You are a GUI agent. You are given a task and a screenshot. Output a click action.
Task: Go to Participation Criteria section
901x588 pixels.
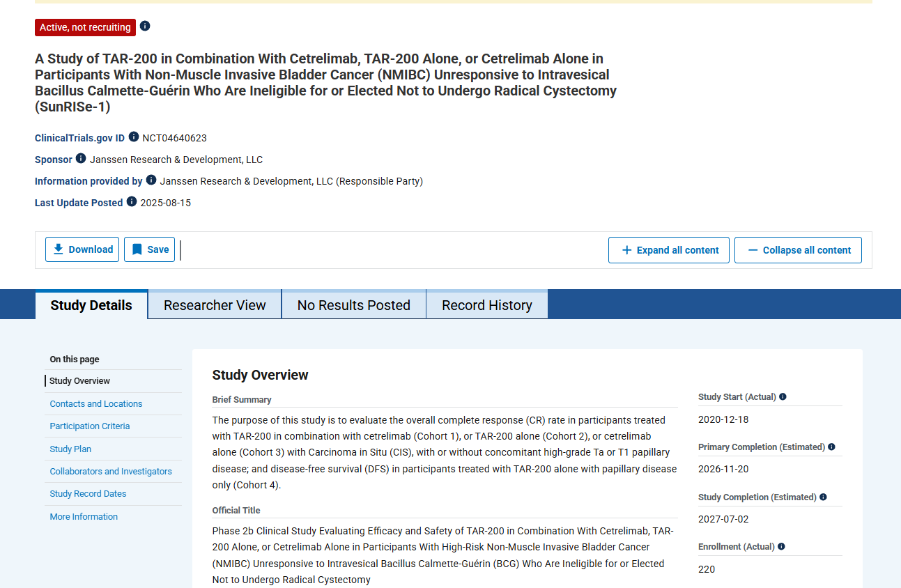[90, 426]
